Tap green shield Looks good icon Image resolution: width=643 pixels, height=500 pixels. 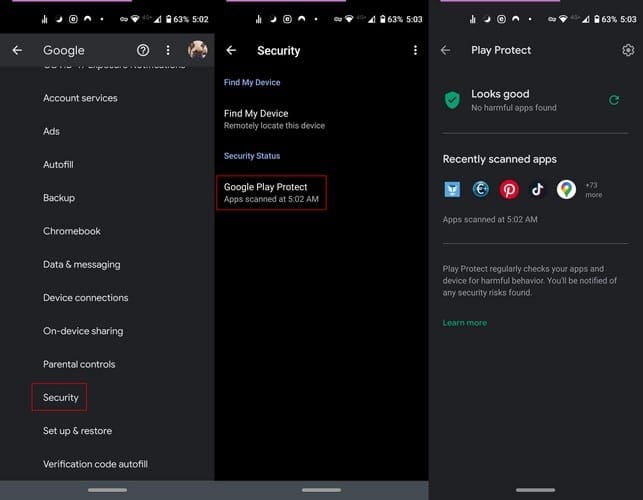(x=452, y=100)
